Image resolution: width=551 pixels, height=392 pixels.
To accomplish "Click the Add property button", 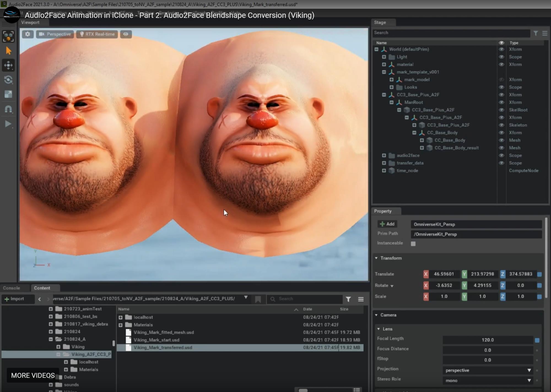I will point(387,224).
